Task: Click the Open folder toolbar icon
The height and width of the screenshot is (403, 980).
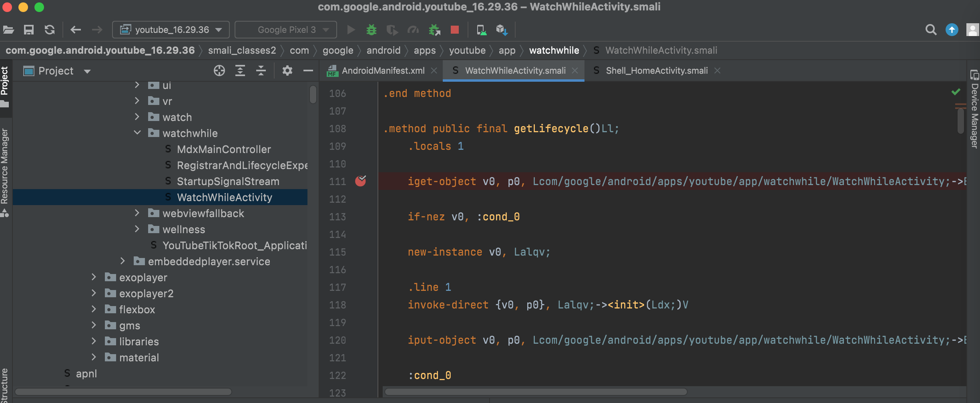Action: click(8, 30)
